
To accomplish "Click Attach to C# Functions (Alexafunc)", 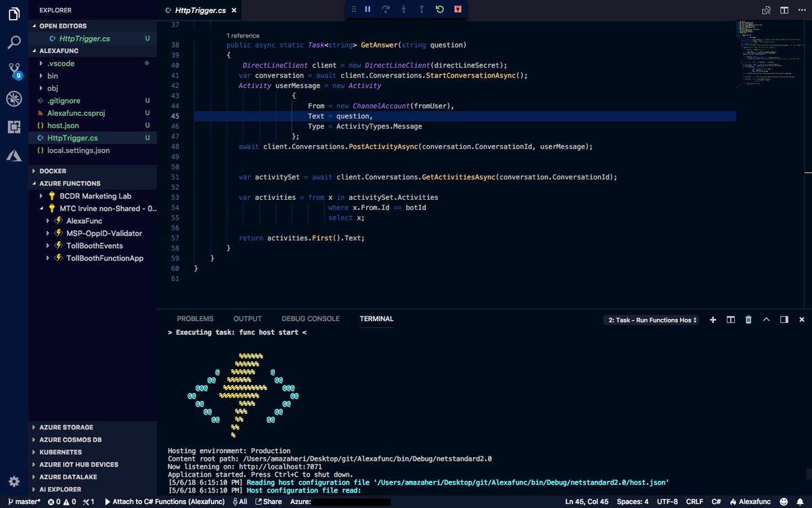I will (163, 502).
